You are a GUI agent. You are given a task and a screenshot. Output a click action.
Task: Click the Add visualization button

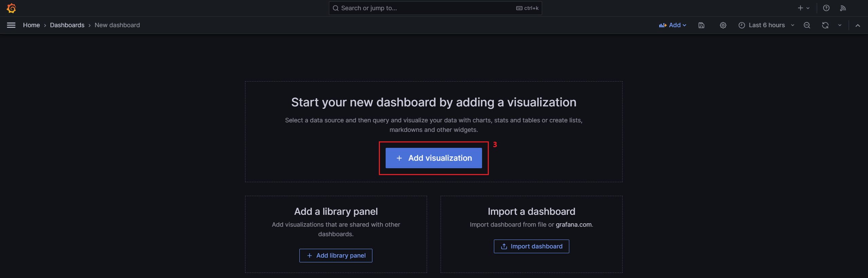(433, 158)
